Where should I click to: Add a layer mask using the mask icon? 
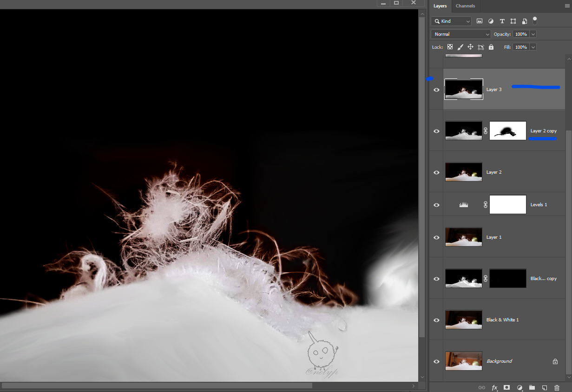click(507, 387)
